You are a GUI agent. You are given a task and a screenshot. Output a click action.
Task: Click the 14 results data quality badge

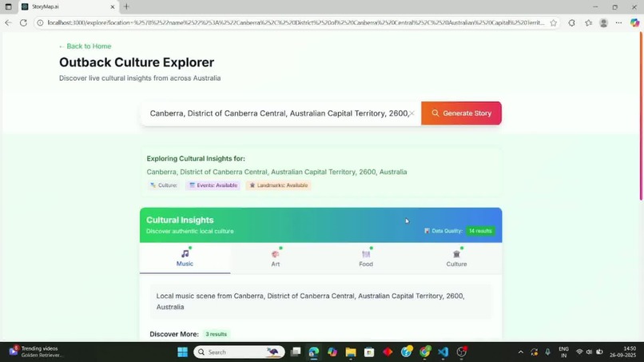pos(480,231)
